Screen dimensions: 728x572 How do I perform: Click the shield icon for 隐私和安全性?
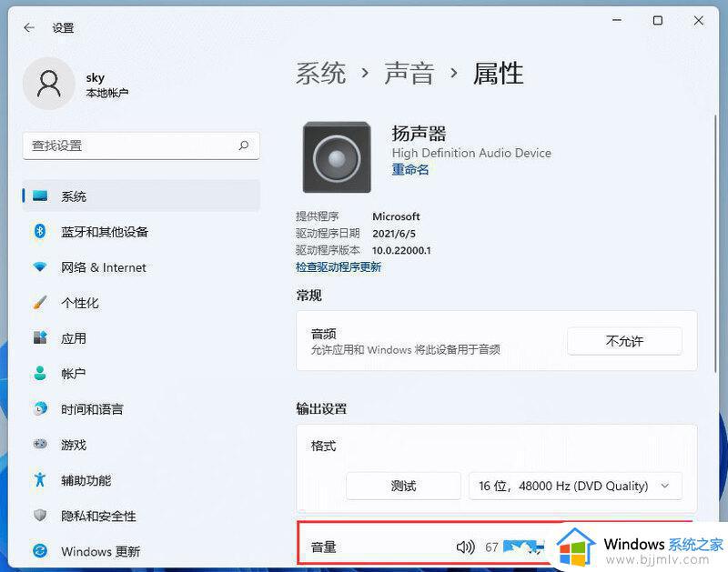(40, 515)
